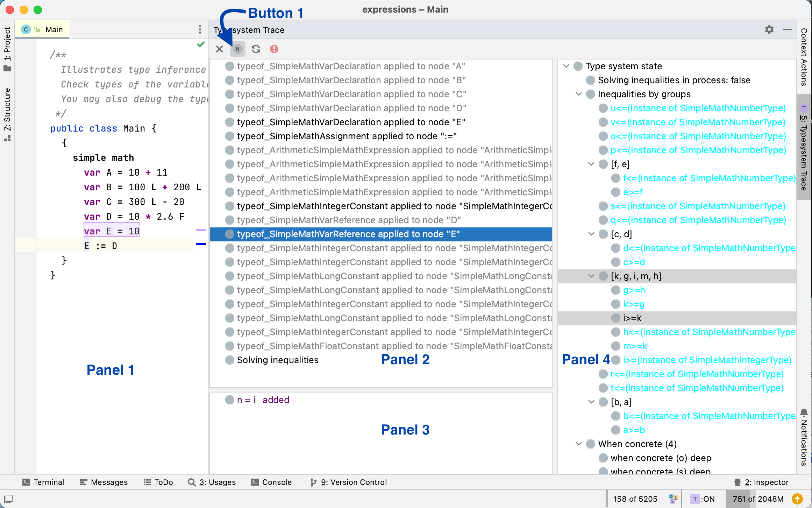Click the close X icon in trace toolbar

tap(220, 49)
